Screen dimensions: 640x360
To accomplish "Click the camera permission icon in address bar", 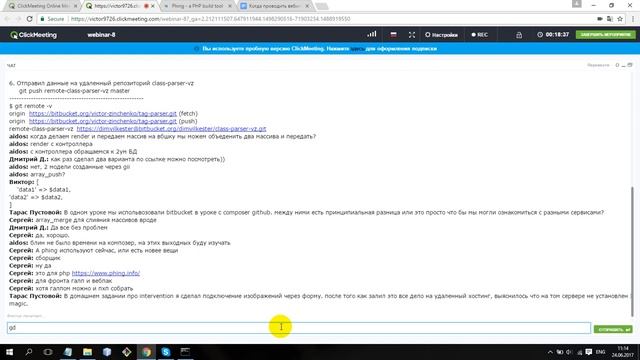I will (x=600, y=19).
